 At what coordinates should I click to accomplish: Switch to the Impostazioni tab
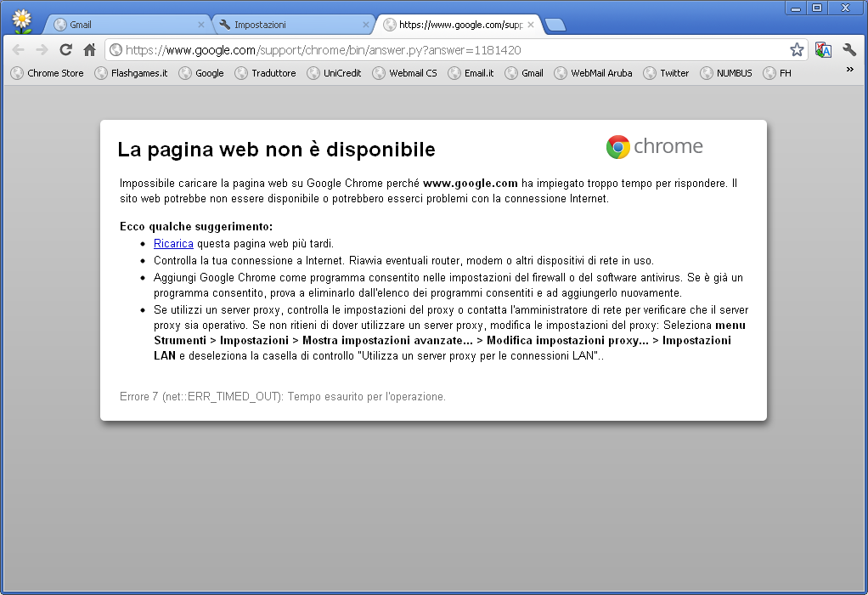(x=293, y=25)
